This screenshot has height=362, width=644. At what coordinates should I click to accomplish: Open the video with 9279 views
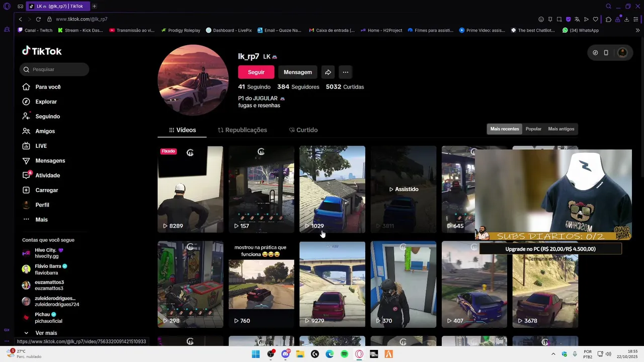332,285
